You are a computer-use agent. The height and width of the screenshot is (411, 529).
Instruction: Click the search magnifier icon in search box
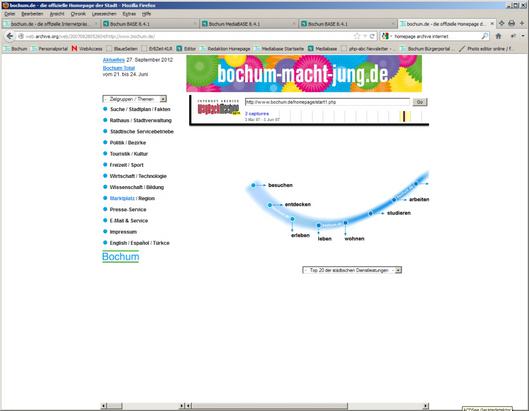point(484,36)
